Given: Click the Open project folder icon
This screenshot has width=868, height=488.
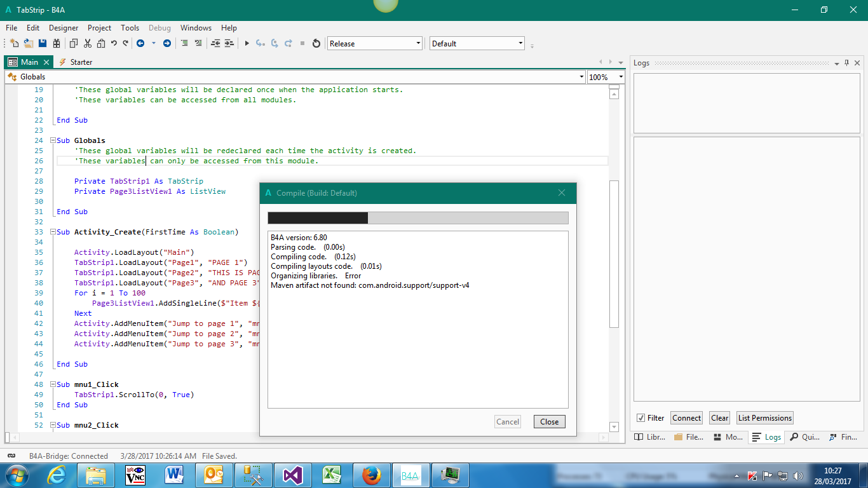Looking at the screenshot, I should coord(29,43).
